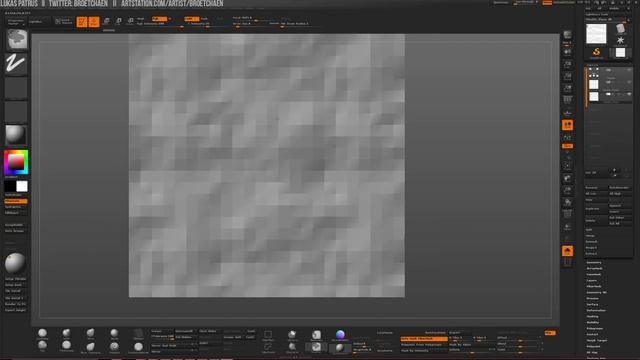
Task: Open the Project section in SubTool
Action: 591,248
